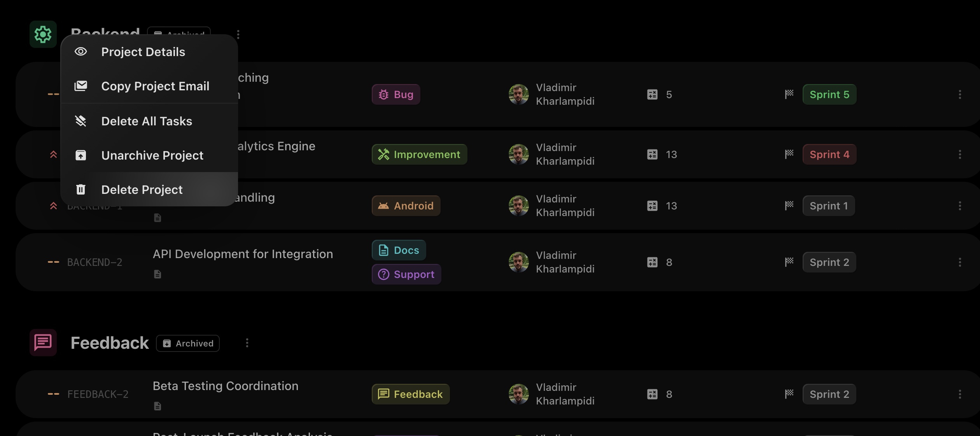Click Unarchive Project menu option
The width and height of the screenshot is (980, 436).
[152, 155]
